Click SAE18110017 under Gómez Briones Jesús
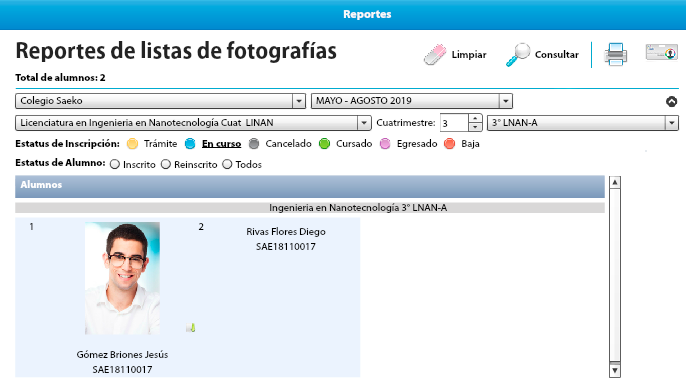The width and height of the screenshot is (686, 392). tap(122, 370)
